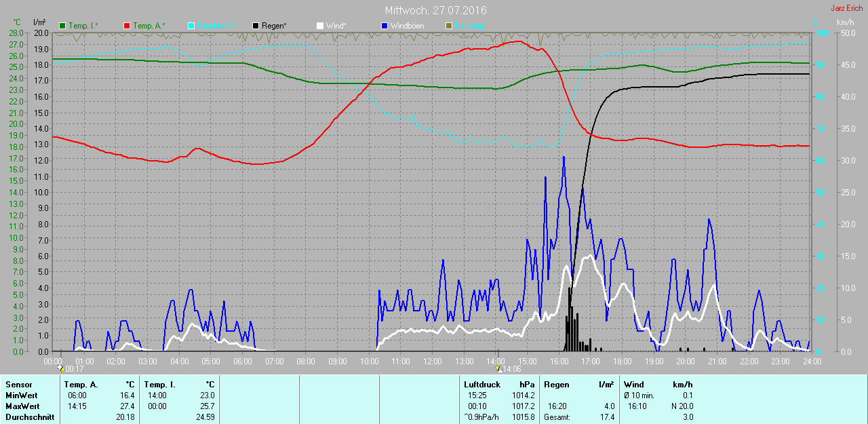
Task: Click the 'Ø 10 min.' wind label
Action: point(639,396)
